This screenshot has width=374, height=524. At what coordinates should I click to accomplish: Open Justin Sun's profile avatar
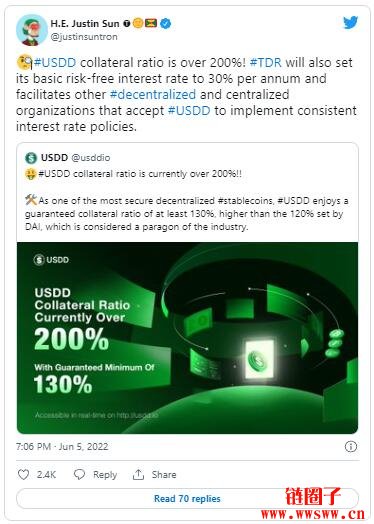pos(32,30)
